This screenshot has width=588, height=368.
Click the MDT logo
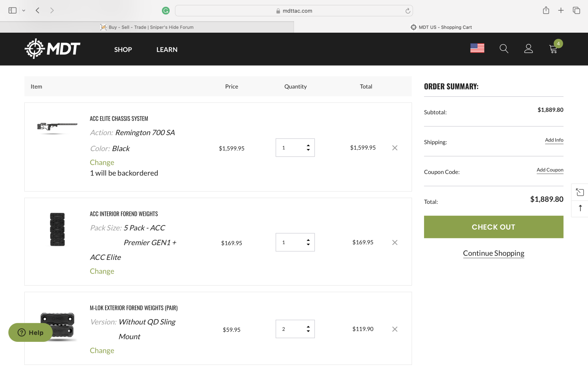coord(52,49)
